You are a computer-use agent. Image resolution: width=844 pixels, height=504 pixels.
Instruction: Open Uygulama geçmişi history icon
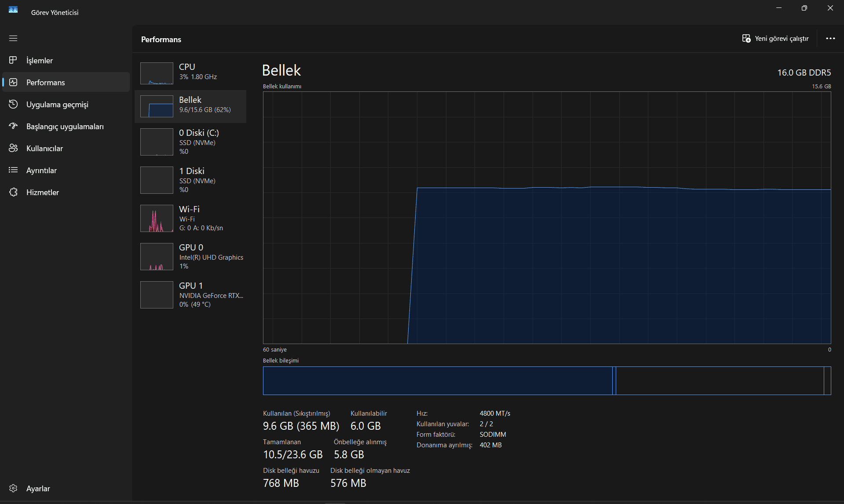coord(13,104)
